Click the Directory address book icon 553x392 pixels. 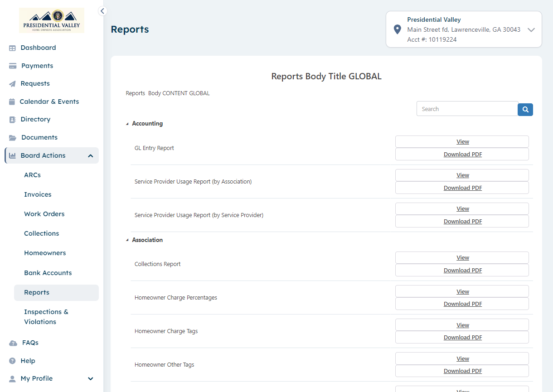[x=12, y=120]
